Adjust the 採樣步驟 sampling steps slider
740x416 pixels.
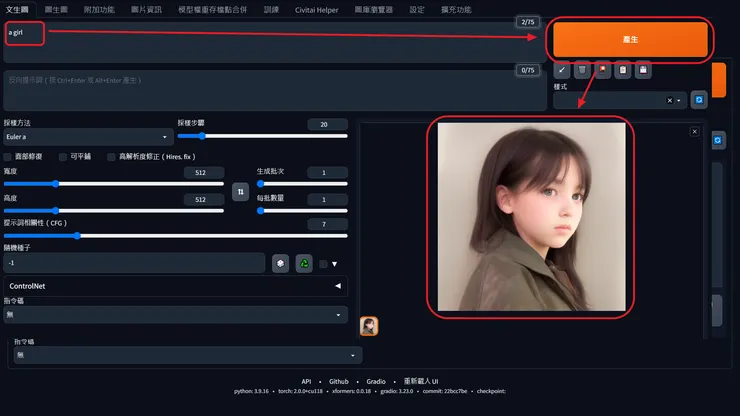coord(262,136)
